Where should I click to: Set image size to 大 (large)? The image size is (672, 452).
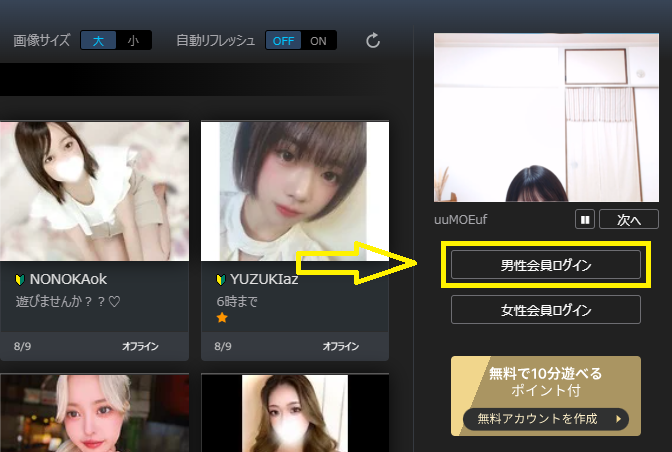pos(98,41)
